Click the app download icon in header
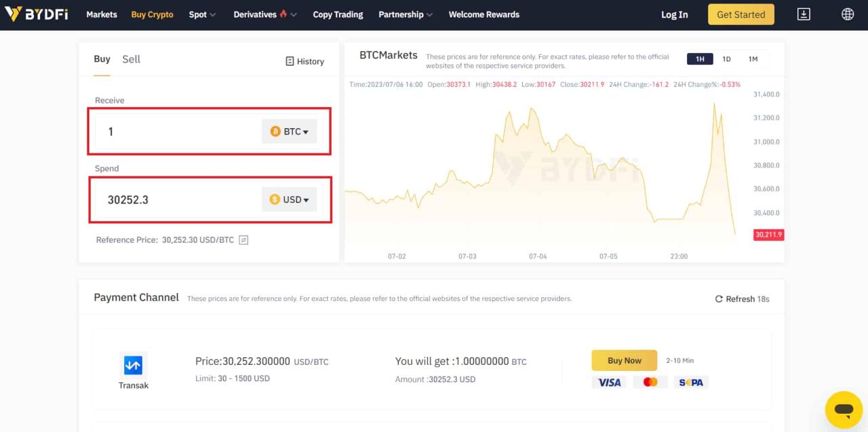868x432 pixels. click(804, 14)
